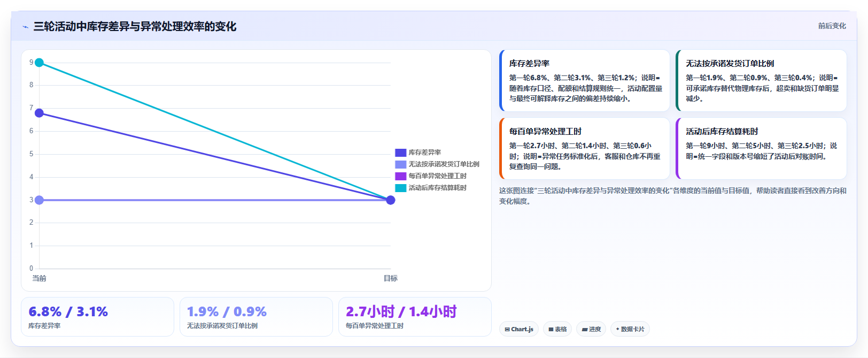The image size is (868, 358).
Task: Click the 无法按承诺发货订单比例 caption under 1.9% / 0.9%
Action: pos(222,326)
